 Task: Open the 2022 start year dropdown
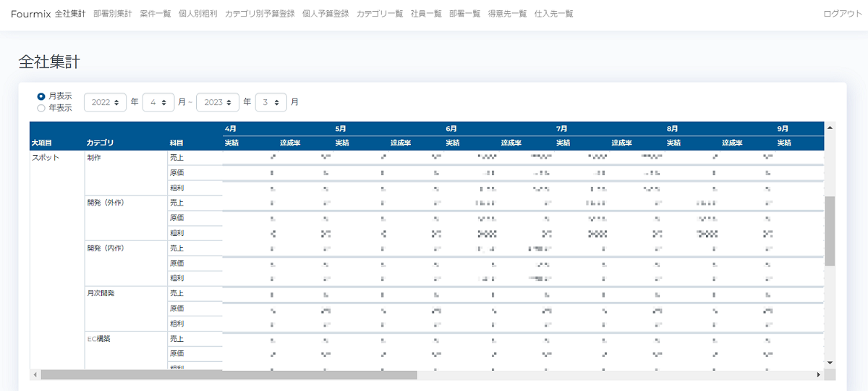[x=105, y=102]
